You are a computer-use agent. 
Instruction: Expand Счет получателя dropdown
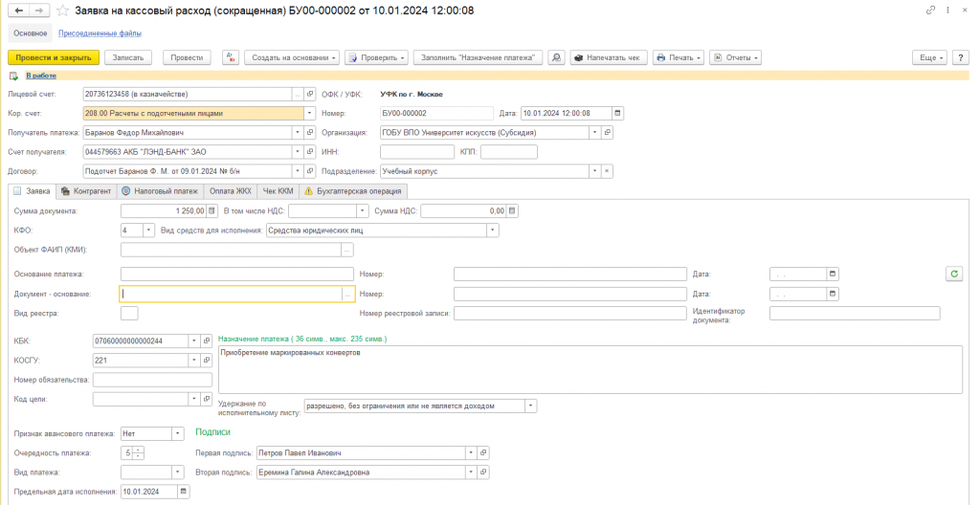298,152
